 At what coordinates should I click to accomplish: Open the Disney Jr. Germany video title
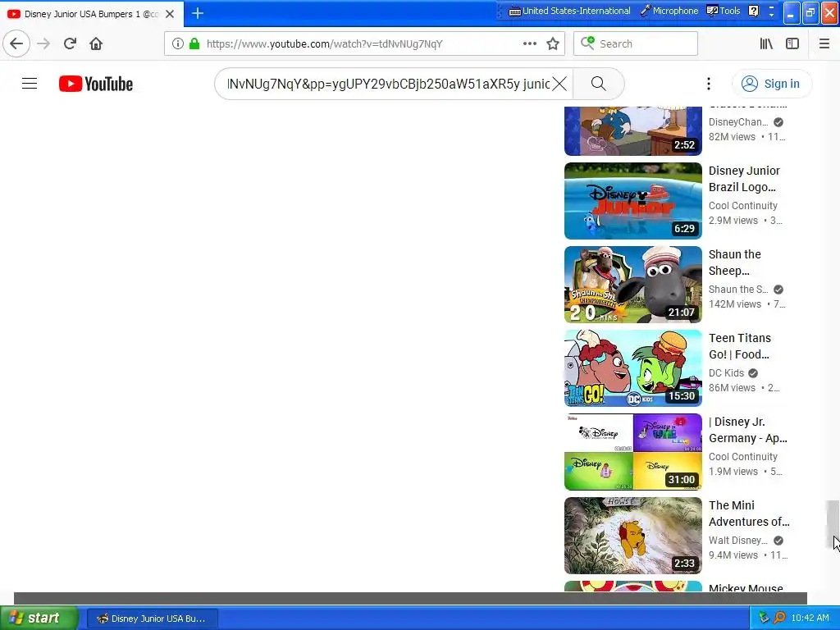pos(748,430)
